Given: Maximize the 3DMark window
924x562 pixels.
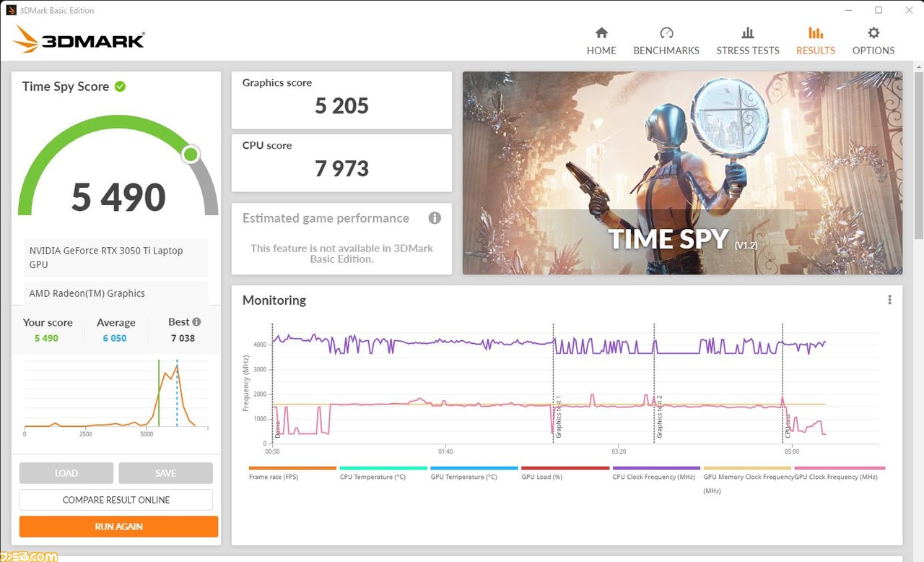Looking at the screenshot, I should click(879, 10).
